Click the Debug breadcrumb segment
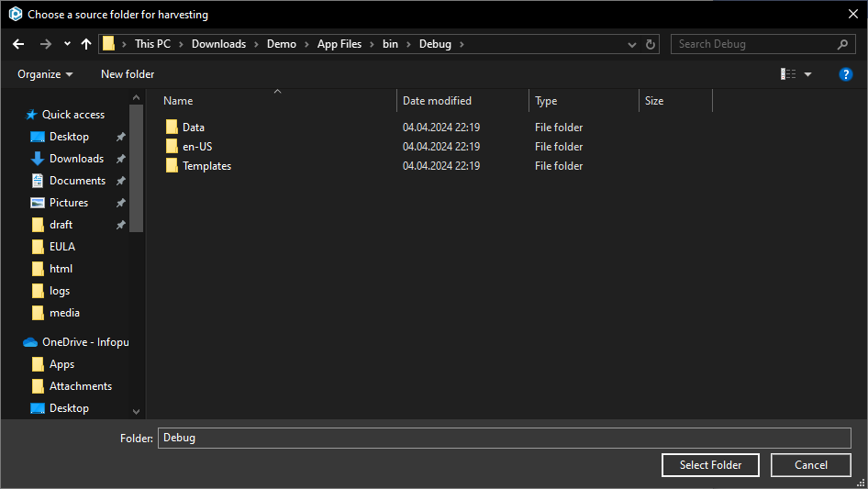868x489 pixels. point(435,44)
